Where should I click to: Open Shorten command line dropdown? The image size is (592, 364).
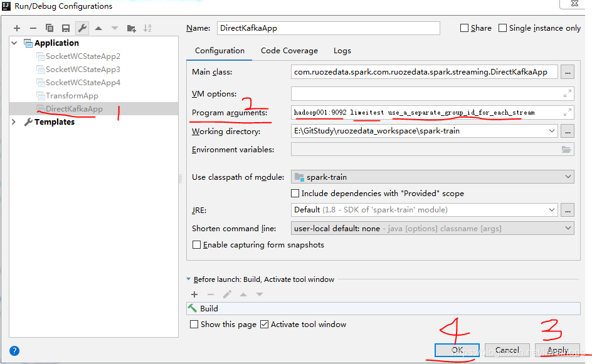(x=568, y=228)
